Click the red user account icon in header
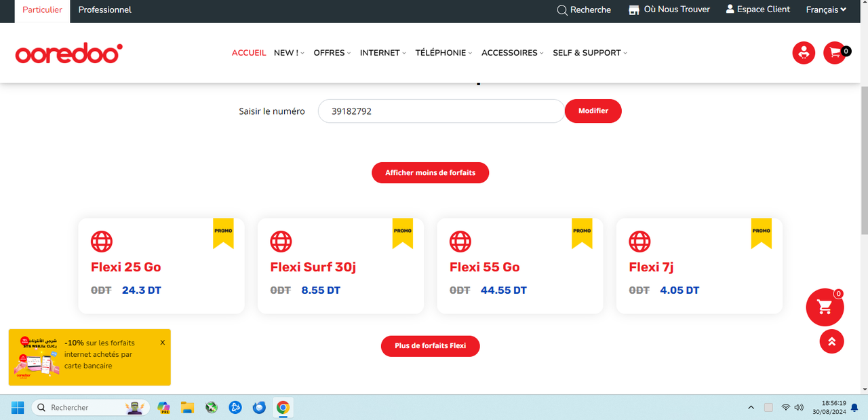Screen dimensions: 868x420 click(804, 53)
